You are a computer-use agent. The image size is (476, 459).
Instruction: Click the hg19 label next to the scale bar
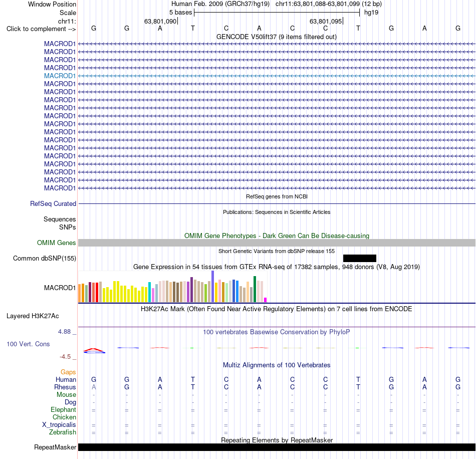click(371, 13)
